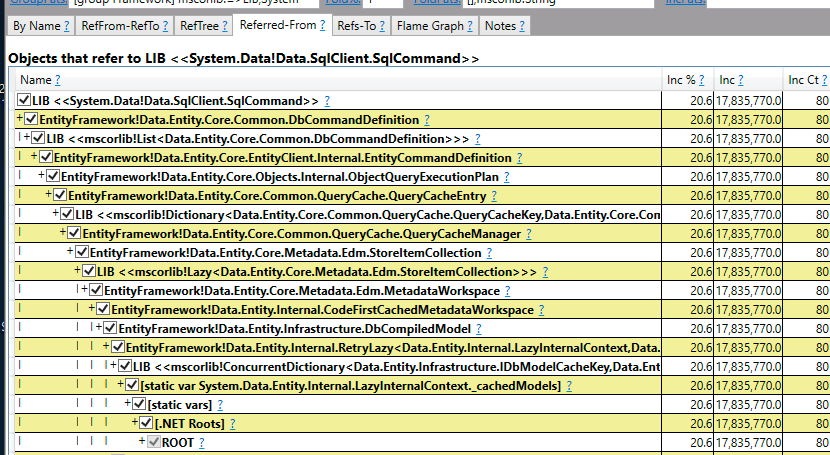Open help icon beside ROOT node
The width and height of the screenshot is (830, 455).
(x=201, y=443)
